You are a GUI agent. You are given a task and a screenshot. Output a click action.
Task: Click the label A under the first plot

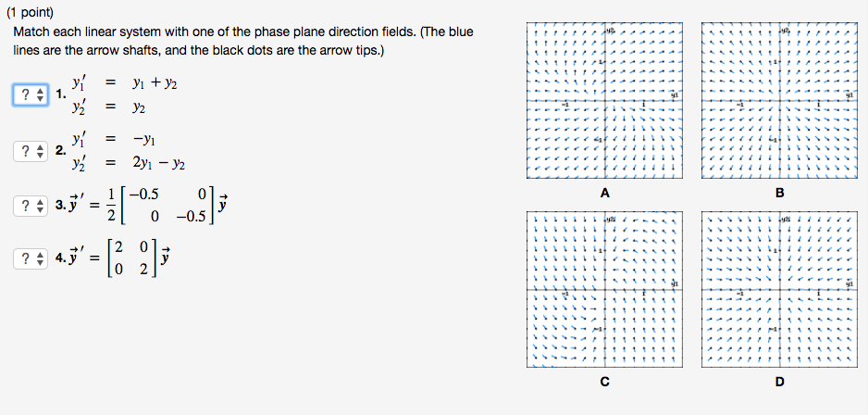coord(604,194)
